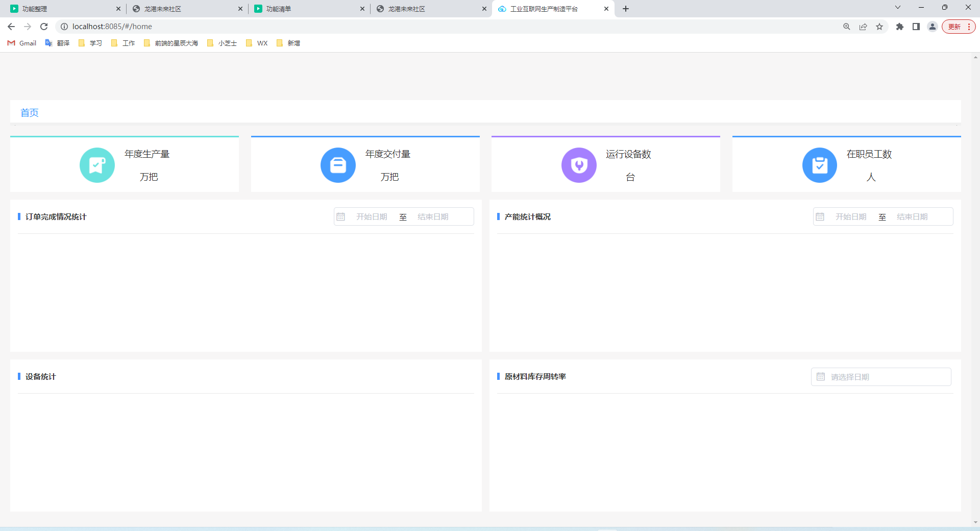Open a new browser tab
The height and width of the screenshot is (531, 980).
(x=626, y=9)
